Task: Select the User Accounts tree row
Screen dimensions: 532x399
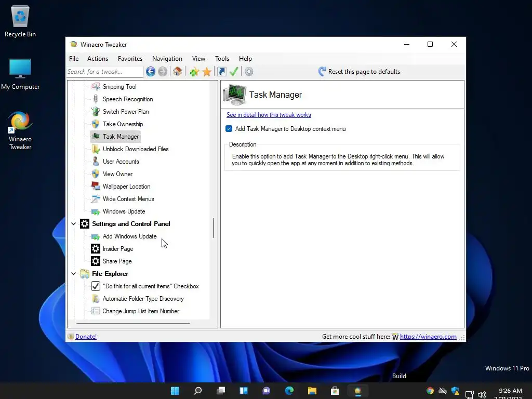Action: pyautogui.click(x=121, y=162)
